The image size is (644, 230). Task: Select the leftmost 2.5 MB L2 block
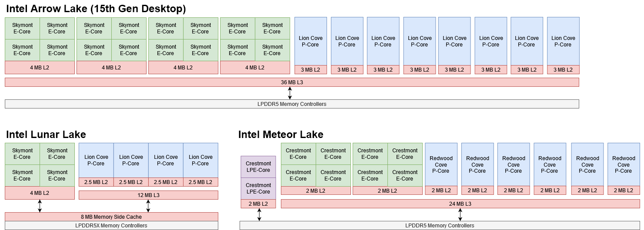point(96,182)
